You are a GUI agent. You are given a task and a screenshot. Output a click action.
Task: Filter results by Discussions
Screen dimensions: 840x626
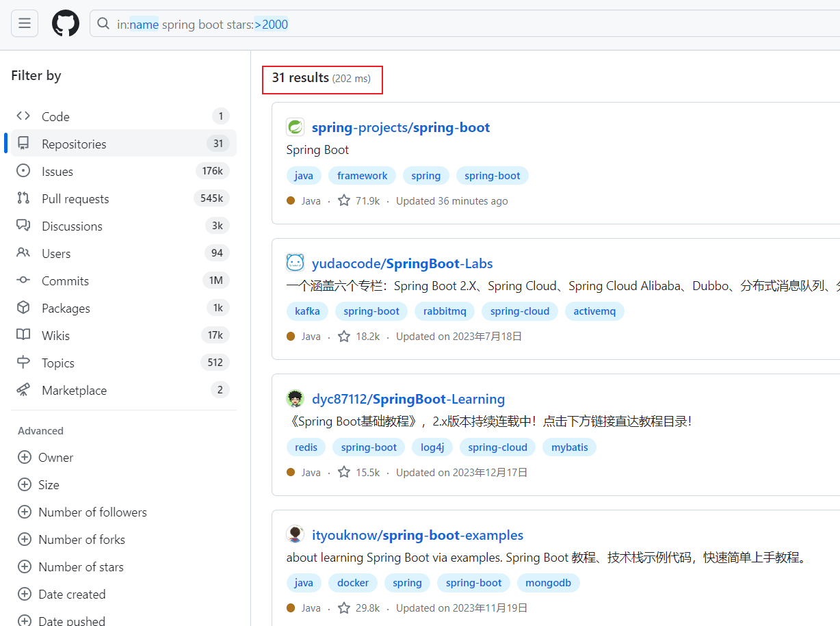click(x=123, y=226)
